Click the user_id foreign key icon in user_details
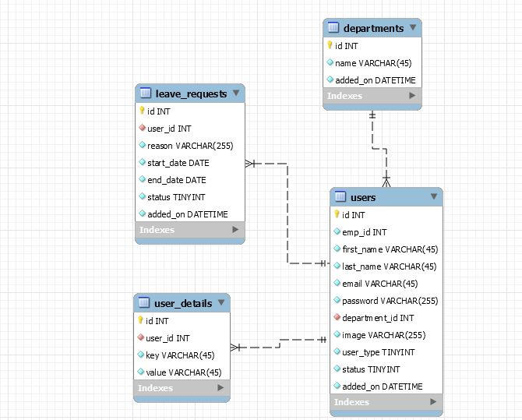Image resolution: width=522 pixels, height=420 pixels. click(141, 338)
